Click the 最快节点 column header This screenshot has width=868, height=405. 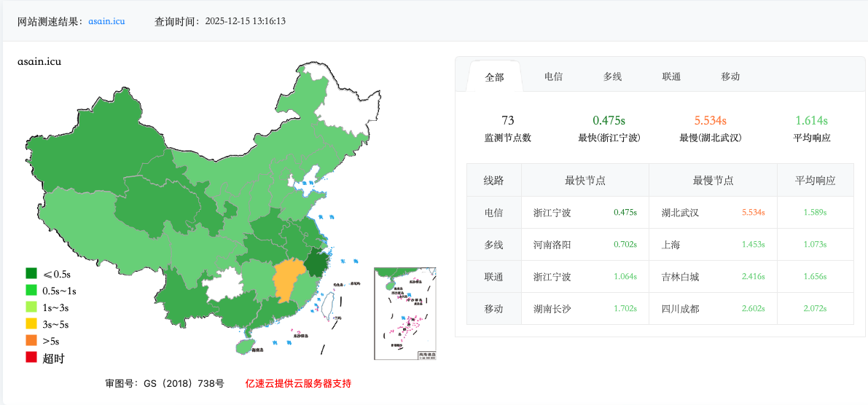(x=585, y=181)
